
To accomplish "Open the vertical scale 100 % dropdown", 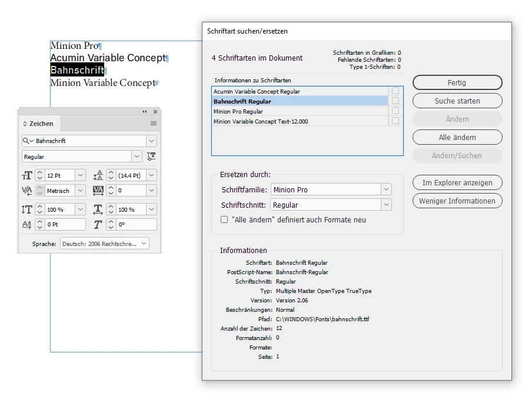I will 80,209.
